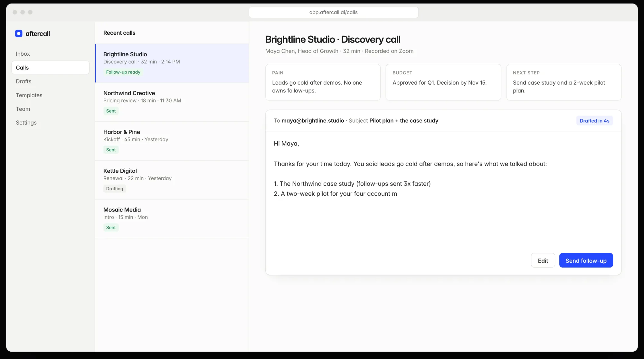Click the Drafting status badge
This screenshot has width=644, height=359.
point(115,189)
